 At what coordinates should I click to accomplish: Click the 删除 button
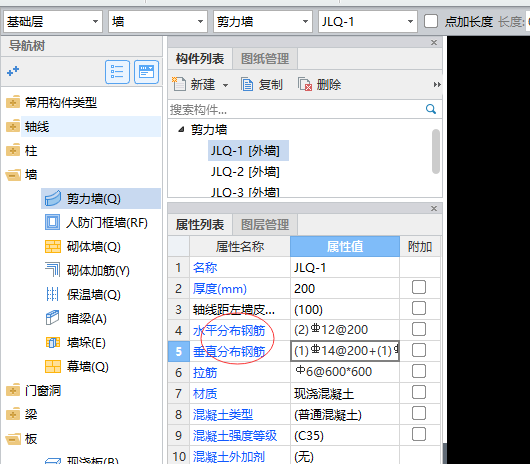pyautogui.click(x=320, y=84)
